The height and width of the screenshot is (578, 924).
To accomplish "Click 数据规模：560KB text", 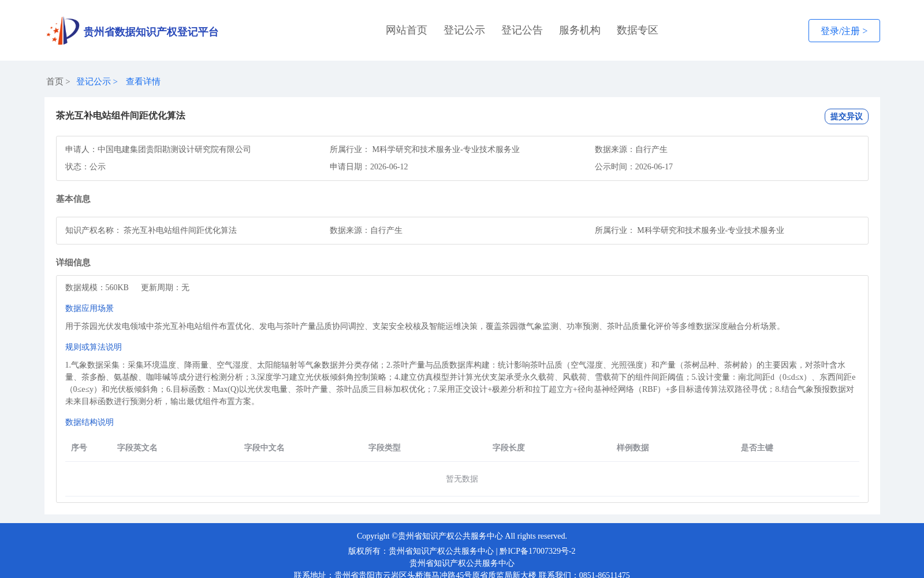I will 97,287.
